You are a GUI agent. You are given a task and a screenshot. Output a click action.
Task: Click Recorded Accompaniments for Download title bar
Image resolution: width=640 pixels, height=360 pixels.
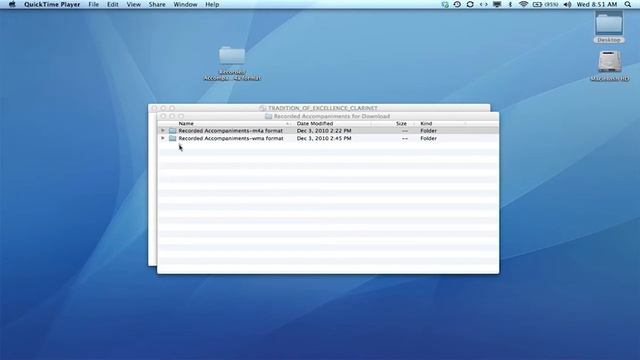328,116
